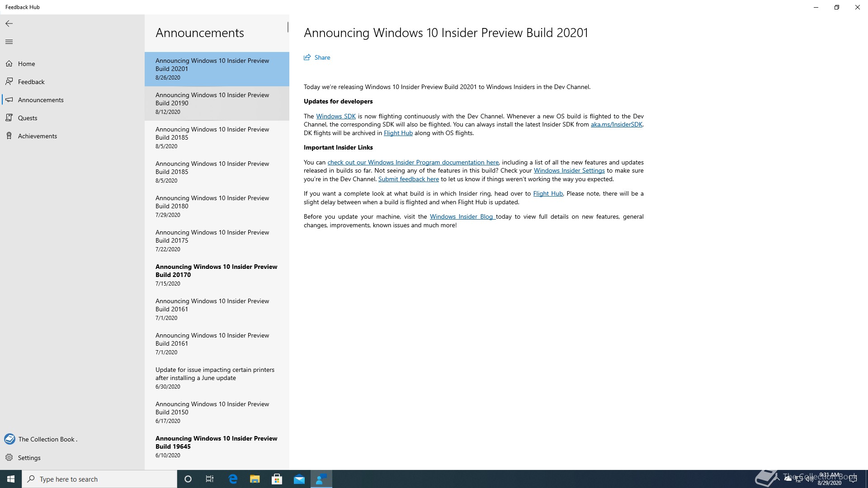
Task: Open the Windows Start menu
Action: tap(11, 479)
